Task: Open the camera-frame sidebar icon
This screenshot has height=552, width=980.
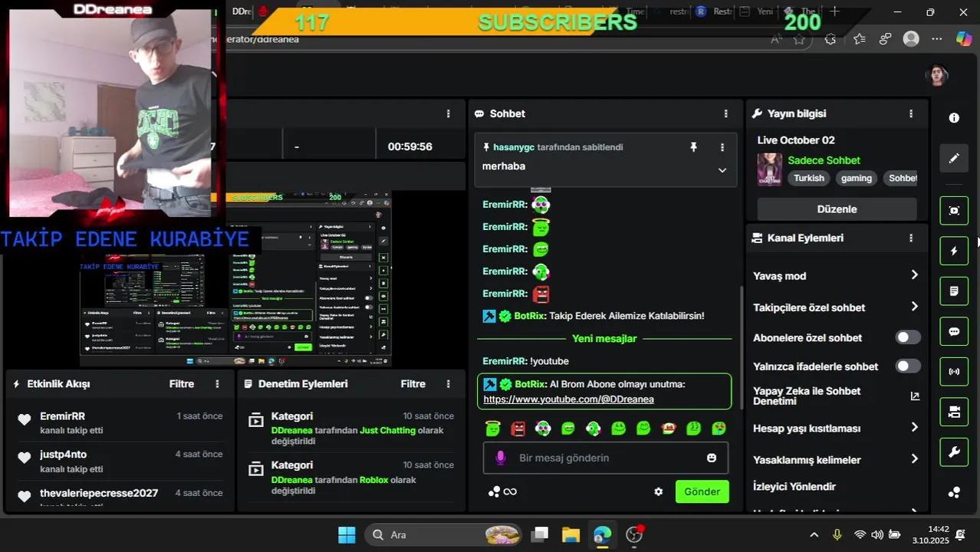Action: (954, 211)
